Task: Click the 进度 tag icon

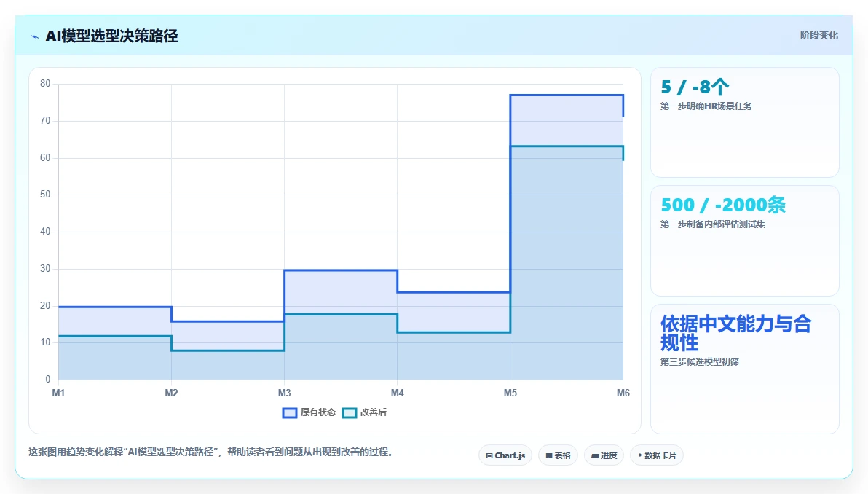Action: 595,456
